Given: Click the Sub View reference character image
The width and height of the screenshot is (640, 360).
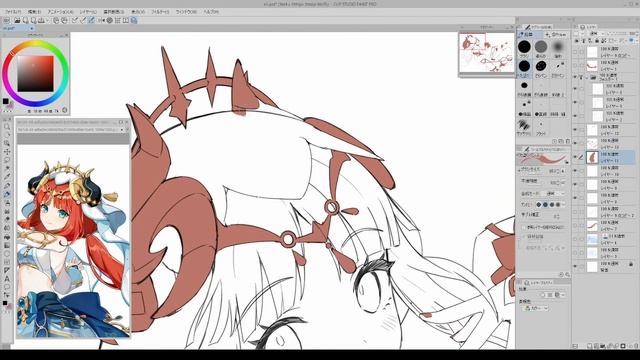Looking at the screenshot, I should (73, 240).
